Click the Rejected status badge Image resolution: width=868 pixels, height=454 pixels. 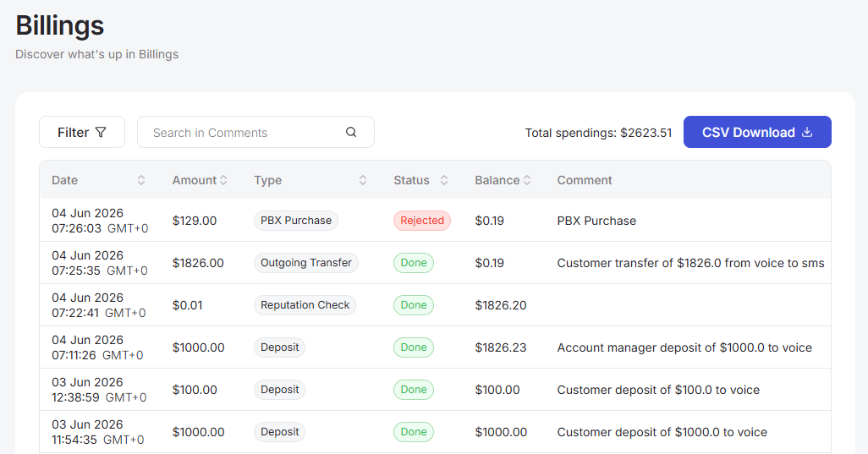point(422,221)
